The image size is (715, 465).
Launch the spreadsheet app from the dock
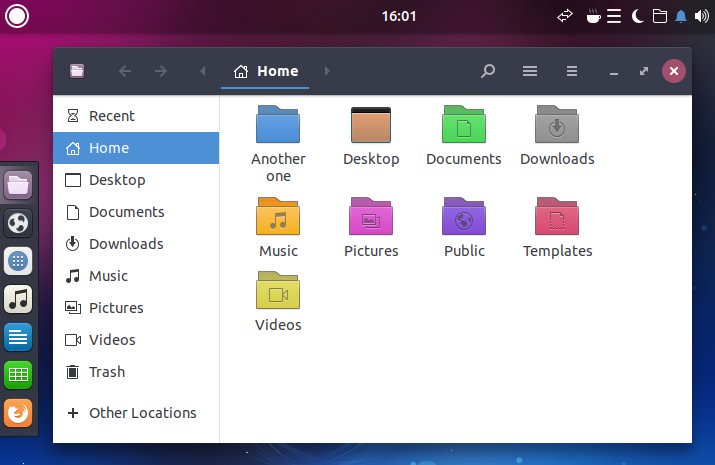(18, 375)
